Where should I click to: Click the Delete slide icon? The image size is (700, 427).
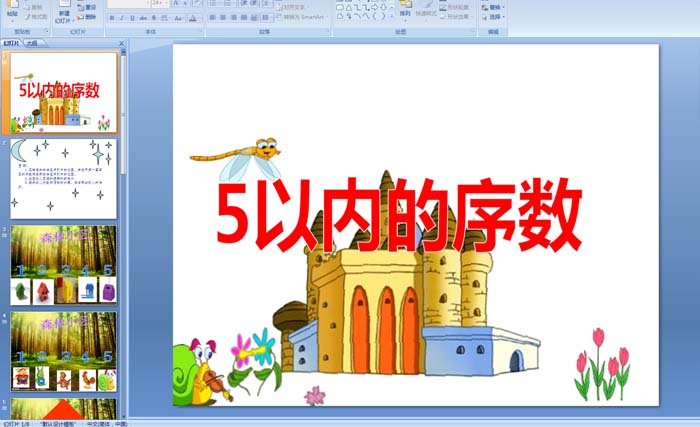click(x=88, y=17)
